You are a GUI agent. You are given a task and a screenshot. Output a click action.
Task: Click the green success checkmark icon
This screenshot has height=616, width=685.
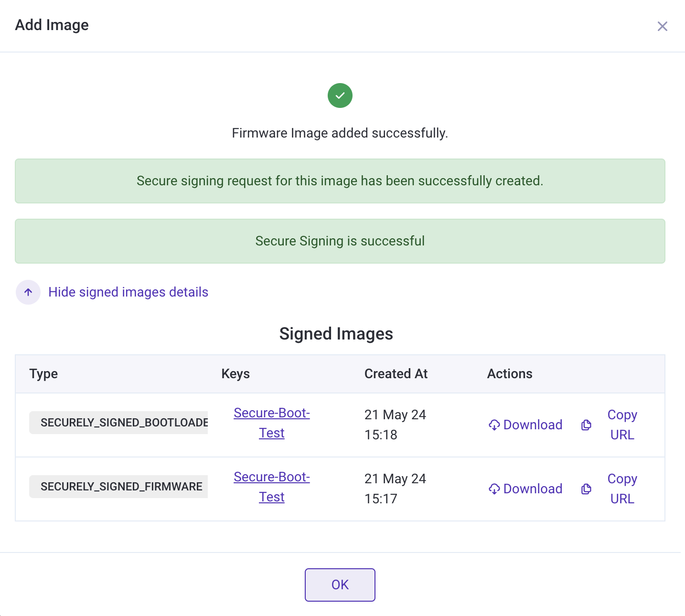click(340, 96)
